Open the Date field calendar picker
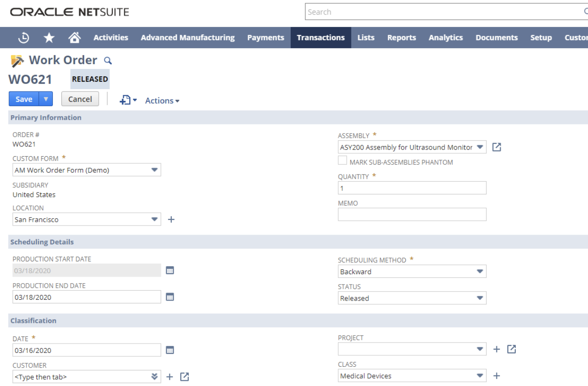588x386 pixels. (x=170, y=350)
